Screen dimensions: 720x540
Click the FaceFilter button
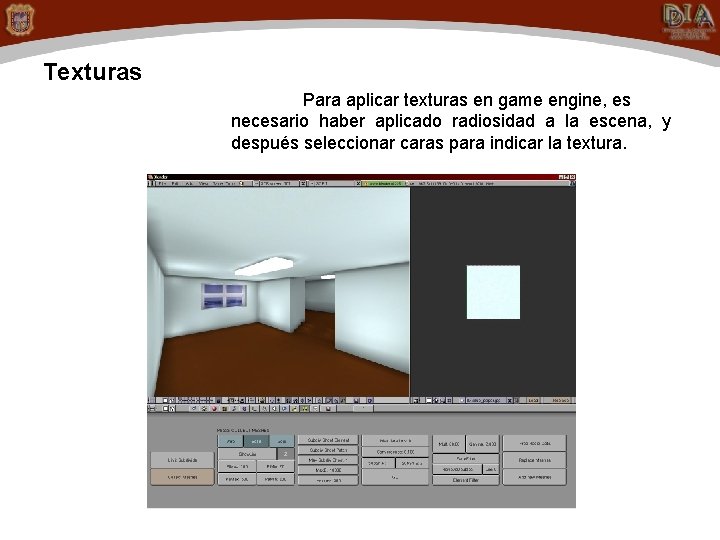coord(466,458)
